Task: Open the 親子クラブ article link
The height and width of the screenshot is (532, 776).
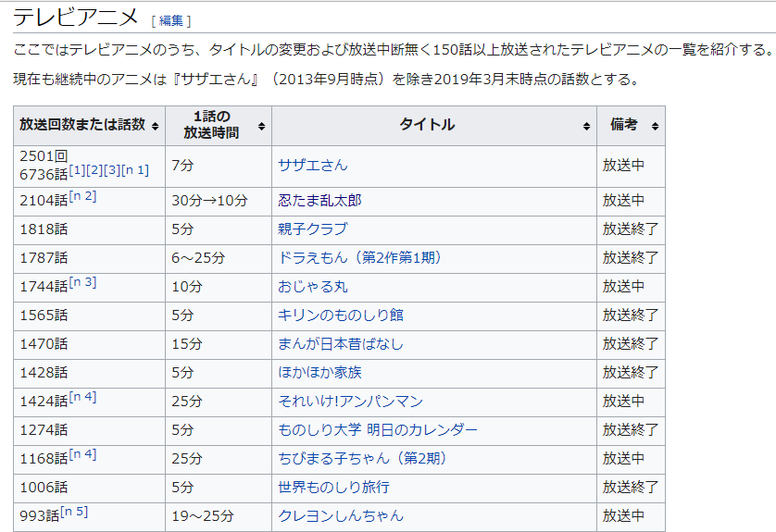Action: tap(313, 229)
